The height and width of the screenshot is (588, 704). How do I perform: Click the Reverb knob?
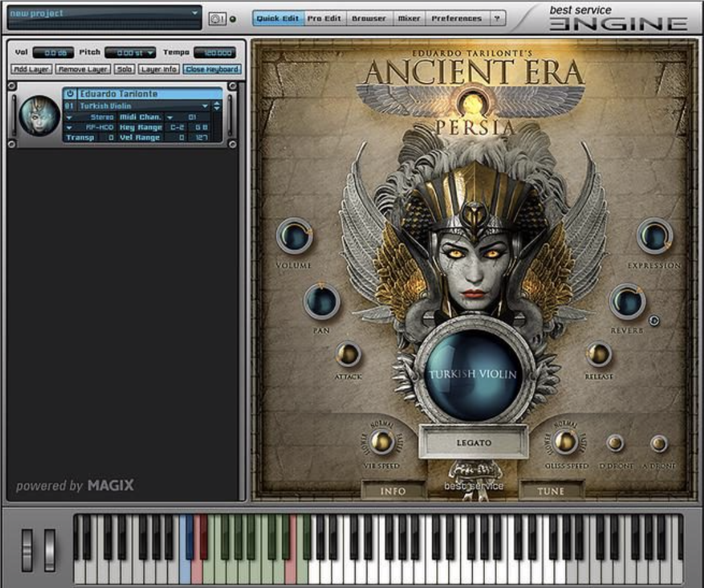[627, 301]
